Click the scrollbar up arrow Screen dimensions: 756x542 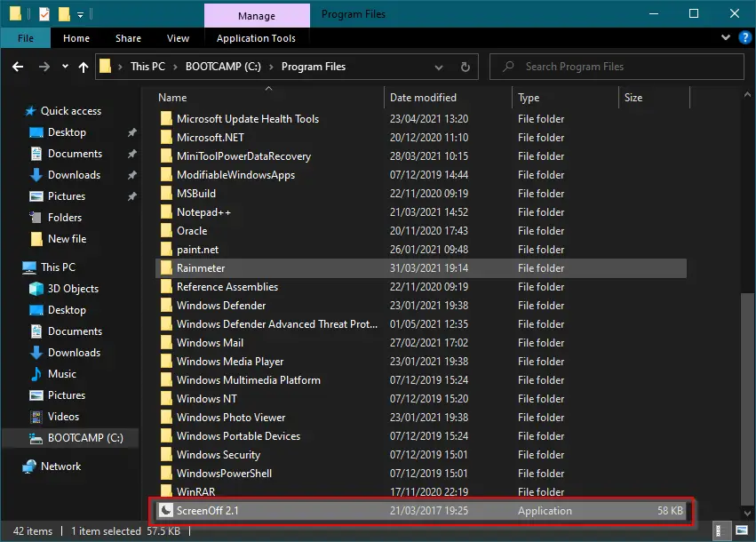[x=747, y=95]
